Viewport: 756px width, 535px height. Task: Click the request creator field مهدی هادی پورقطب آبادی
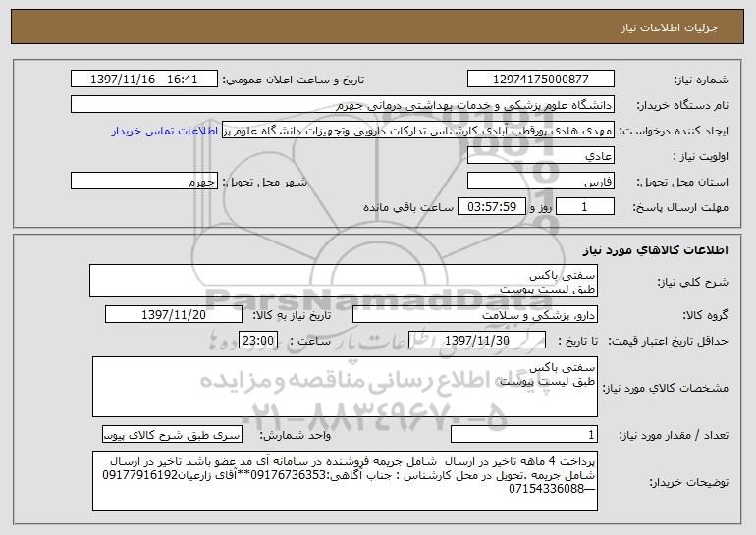(418, 131)
